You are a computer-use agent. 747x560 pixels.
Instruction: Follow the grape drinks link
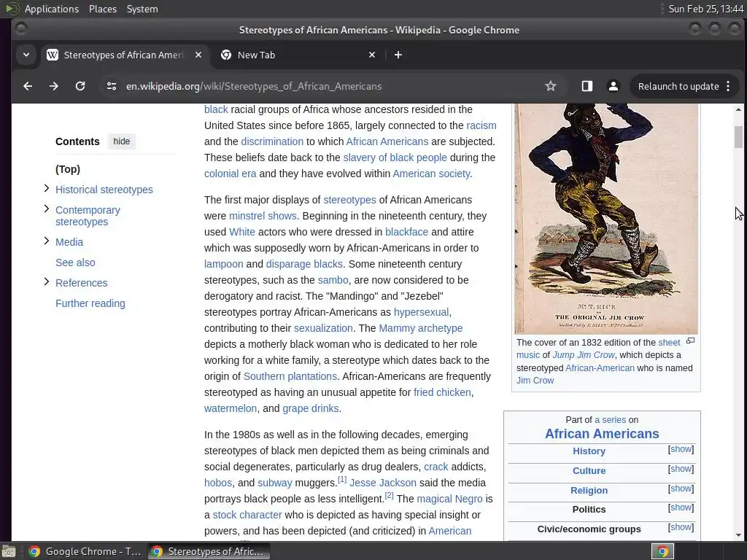pyautogui.click(x=311, y=408)
